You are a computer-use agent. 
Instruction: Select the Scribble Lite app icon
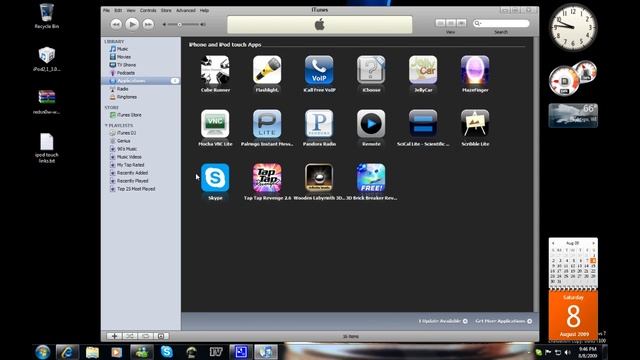(475, 124)
